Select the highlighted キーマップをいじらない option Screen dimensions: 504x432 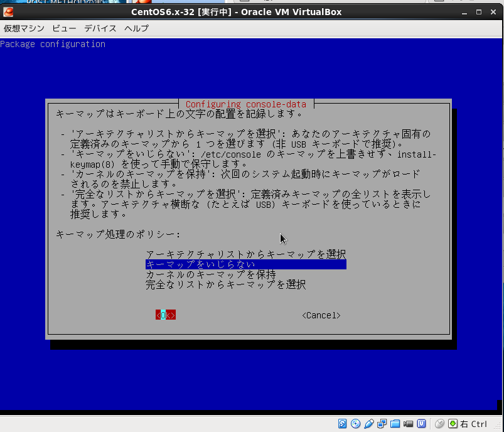pyautogui.click(x=245, y=264)
